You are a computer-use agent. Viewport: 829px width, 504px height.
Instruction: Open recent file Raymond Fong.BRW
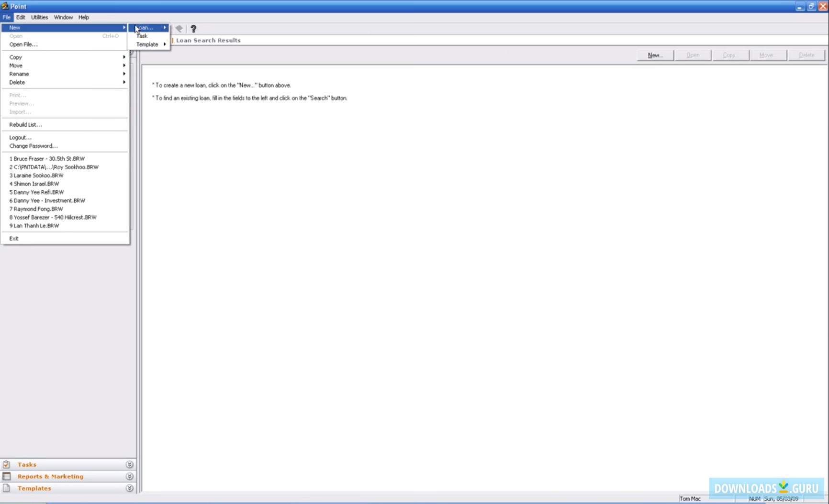(x=65, y=209)
